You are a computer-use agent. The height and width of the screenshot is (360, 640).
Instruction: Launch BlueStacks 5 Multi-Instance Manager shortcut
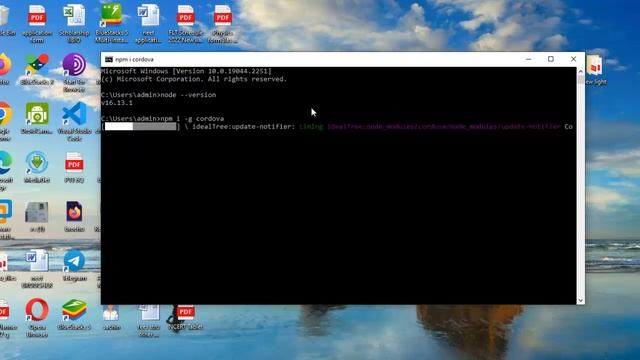point(111,24)
